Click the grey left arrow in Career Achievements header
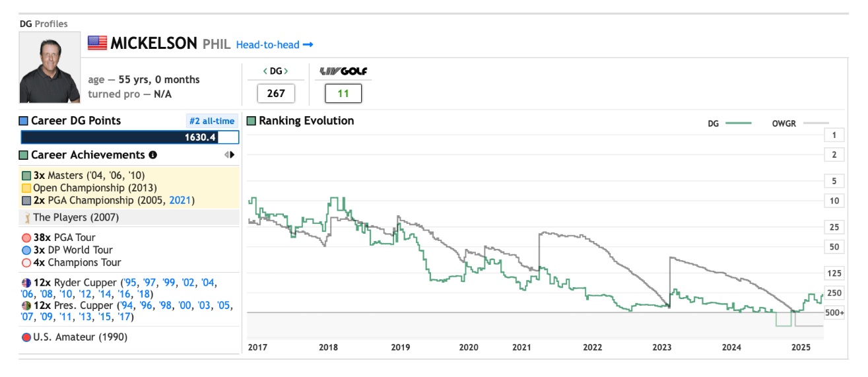Viewport: 868px width, 377px height. [226, 155]
